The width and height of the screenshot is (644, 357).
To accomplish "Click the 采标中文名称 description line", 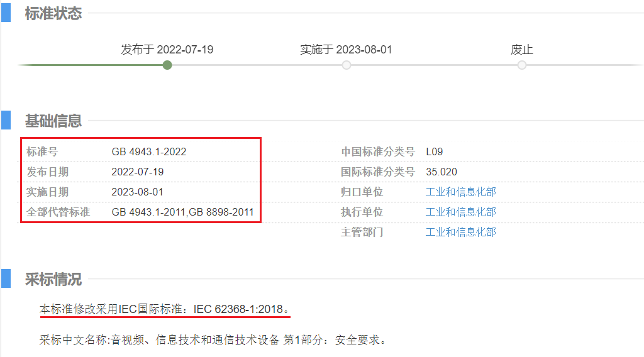I will point(213,340).
